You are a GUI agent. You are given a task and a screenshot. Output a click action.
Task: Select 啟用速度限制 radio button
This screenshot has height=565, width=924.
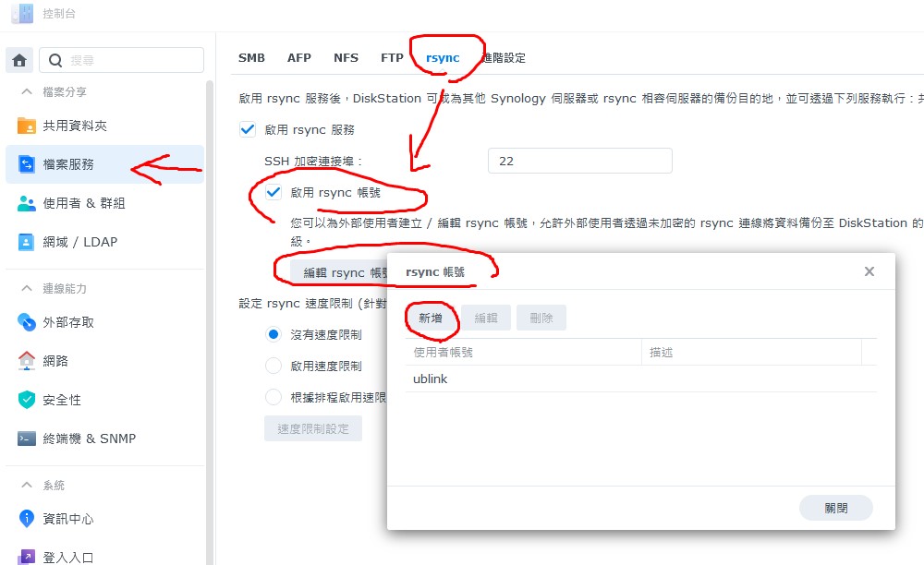(x=274, y=366)
